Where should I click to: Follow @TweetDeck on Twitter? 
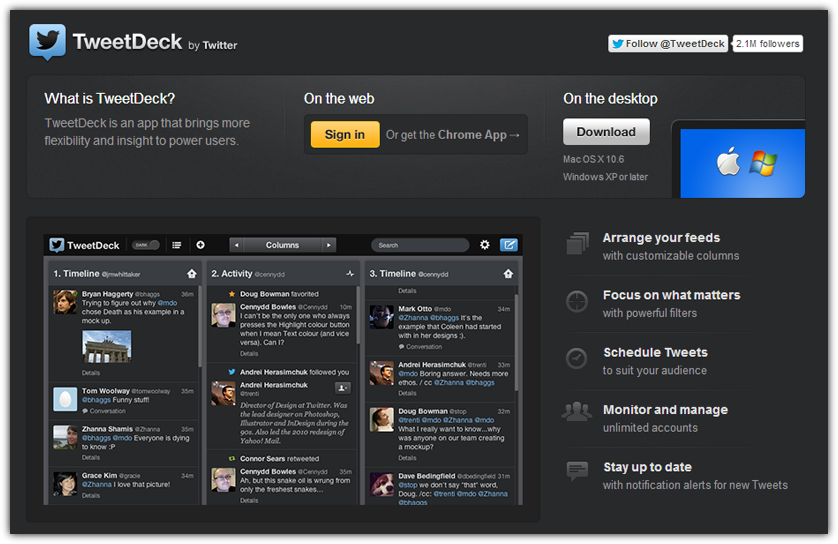[x=668, y=44]
